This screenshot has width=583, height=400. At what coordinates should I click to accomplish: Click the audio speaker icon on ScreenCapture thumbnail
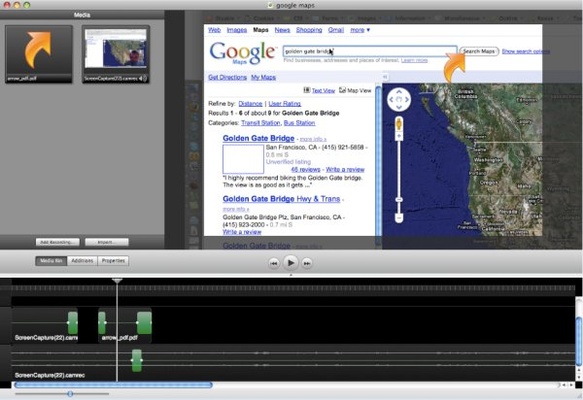point(143,78)
